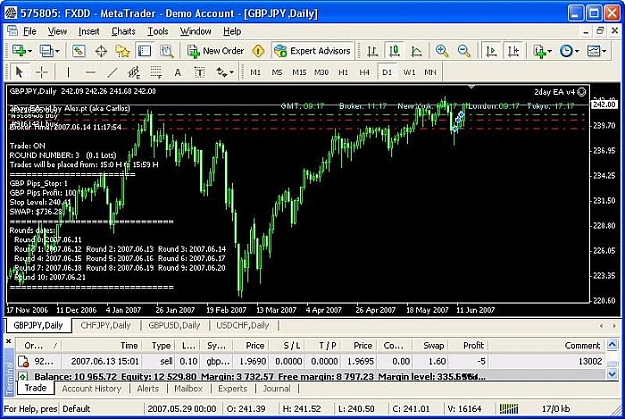The image size is (625, 419).
Task: Launch MetaEditor yellow diamond icon
Action: 258,51
